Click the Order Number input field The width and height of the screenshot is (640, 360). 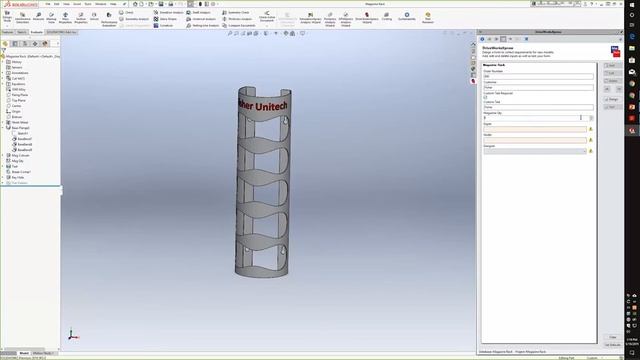[x=538, y=76]
